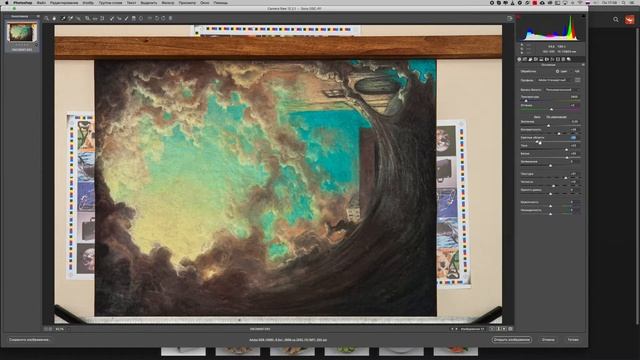Click the Текстура slider handle
This screenshot has height=360, width=640.
click(566, 178)
